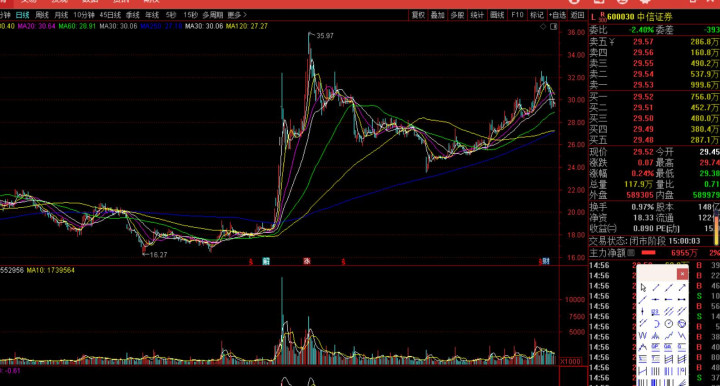Select the parallel channel lines tool
This screenshot has height=386, width=720.
click(x=669, y=311)
